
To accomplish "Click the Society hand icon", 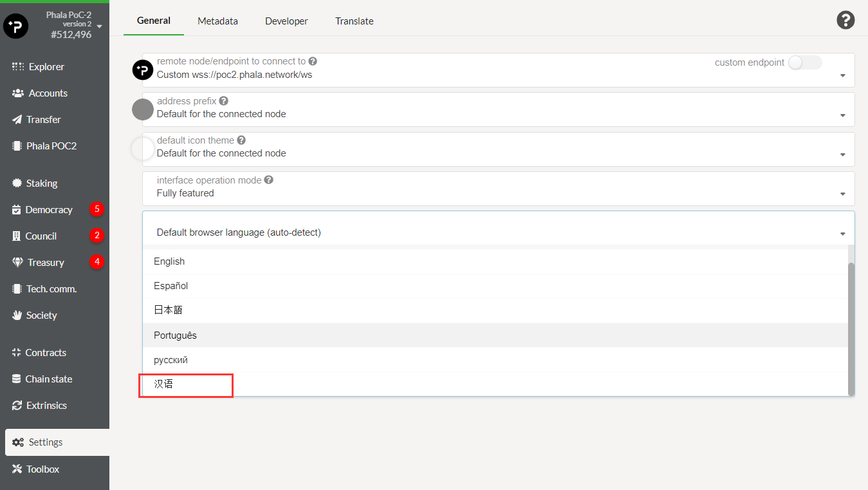I will click(17, 316).
